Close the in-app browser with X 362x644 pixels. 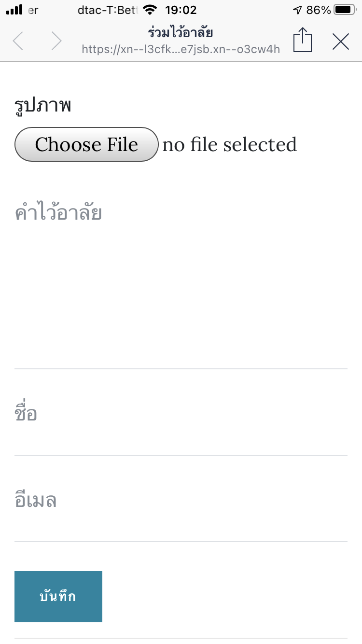pos(341,42)
